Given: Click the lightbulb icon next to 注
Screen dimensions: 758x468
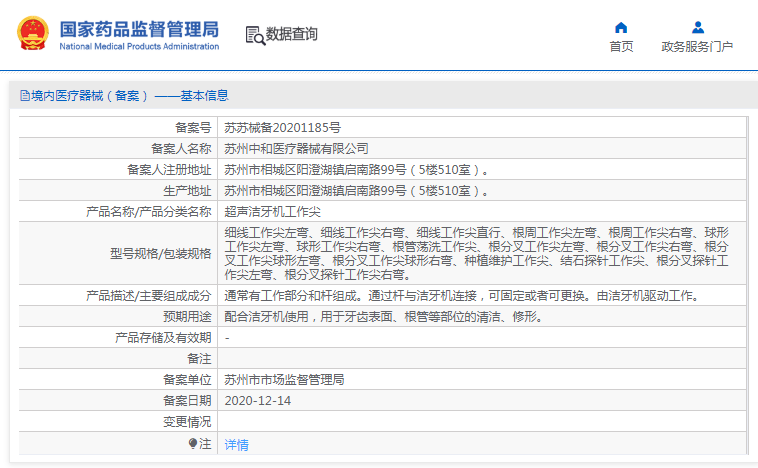Looking at the screenshot, I should (193, 443).
